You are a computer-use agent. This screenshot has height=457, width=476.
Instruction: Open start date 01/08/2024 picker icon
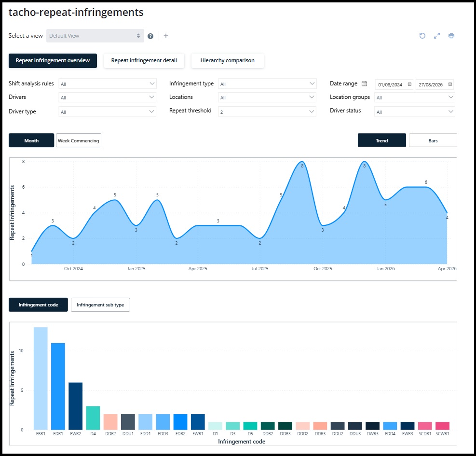coord(409,84)
